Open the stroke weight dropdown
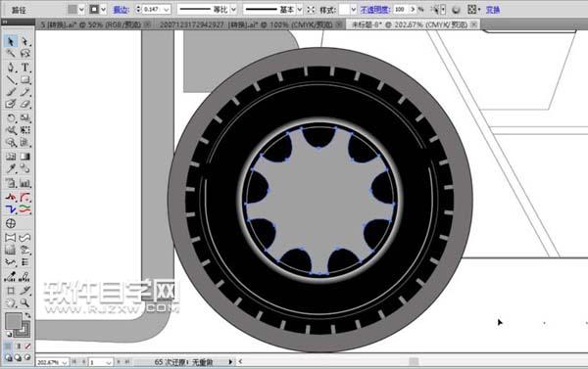Viewport: 588px width, 369px height. click(167, 10)
